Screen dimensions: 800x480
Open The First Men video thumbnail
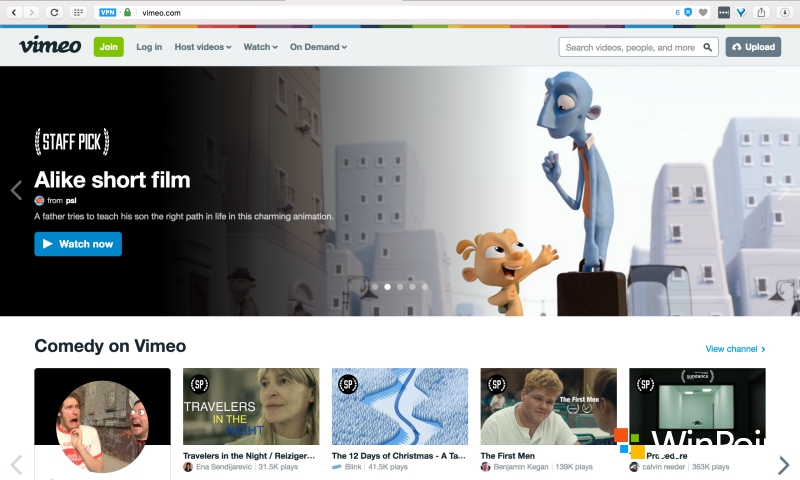(548, 407)
